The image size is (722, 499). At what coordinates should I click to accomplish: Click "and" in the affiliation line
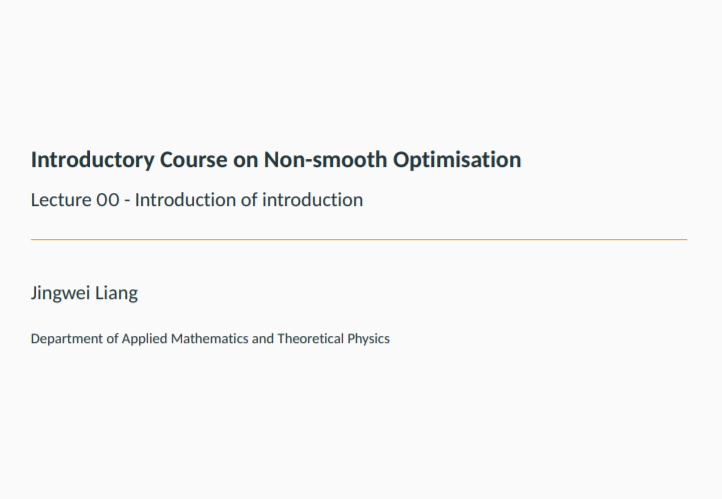coord(263,339)
